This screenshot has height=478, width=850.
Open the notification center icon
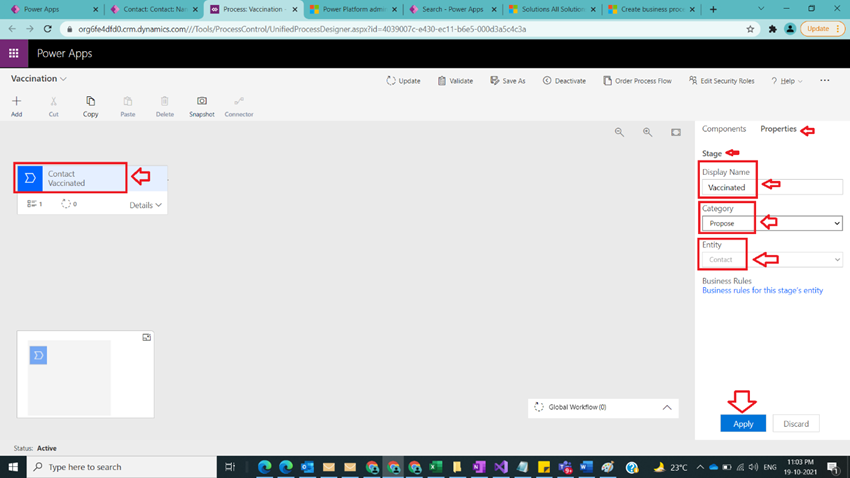[834, 467]
